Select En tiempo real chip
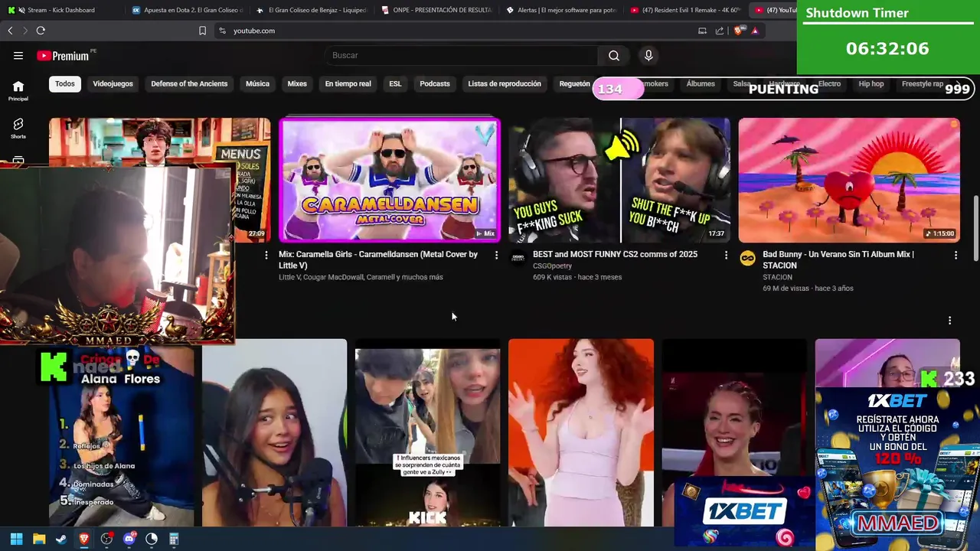 pyautogui.click(x=348, y=83)
